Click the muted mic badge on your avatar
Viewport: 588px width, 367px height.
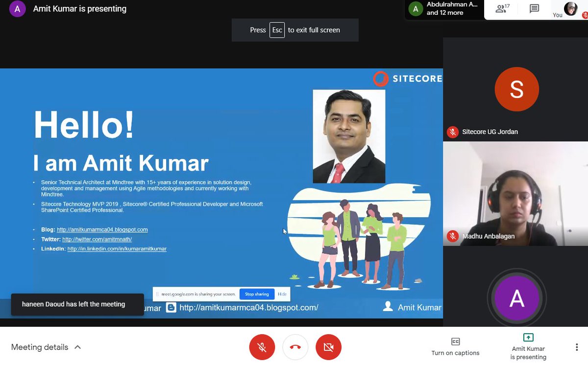pyautogui.click(x=585, y=16)
